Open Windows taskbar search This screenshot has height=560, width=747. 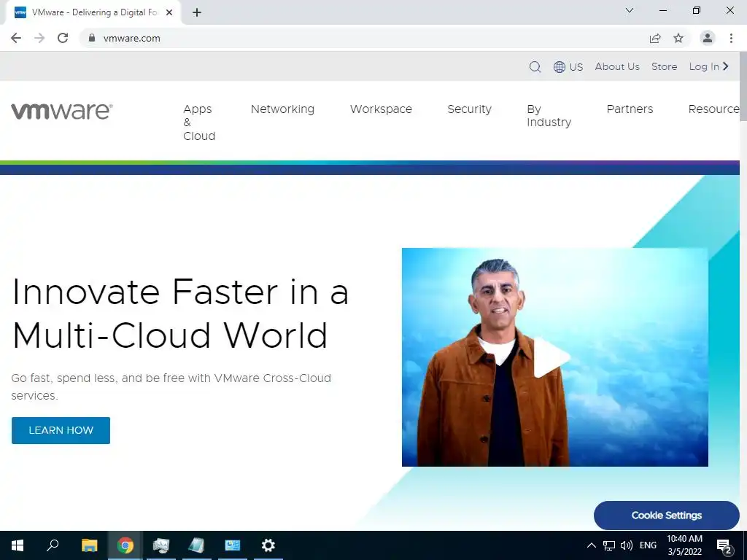pyautogui.click(x=53, y=545)
